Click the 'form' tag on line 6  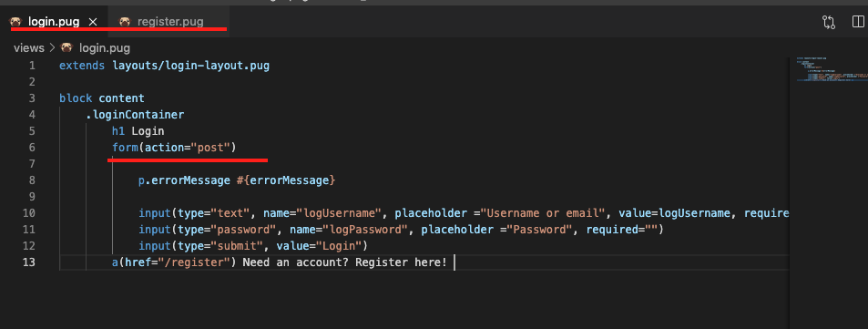(125, 148)
